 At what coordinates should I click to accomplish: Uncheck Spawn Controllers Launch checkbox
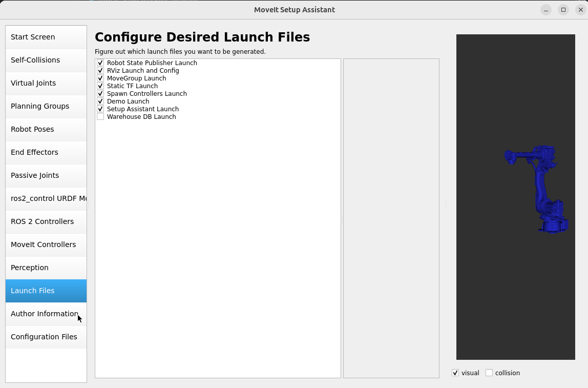click(100, 93)
